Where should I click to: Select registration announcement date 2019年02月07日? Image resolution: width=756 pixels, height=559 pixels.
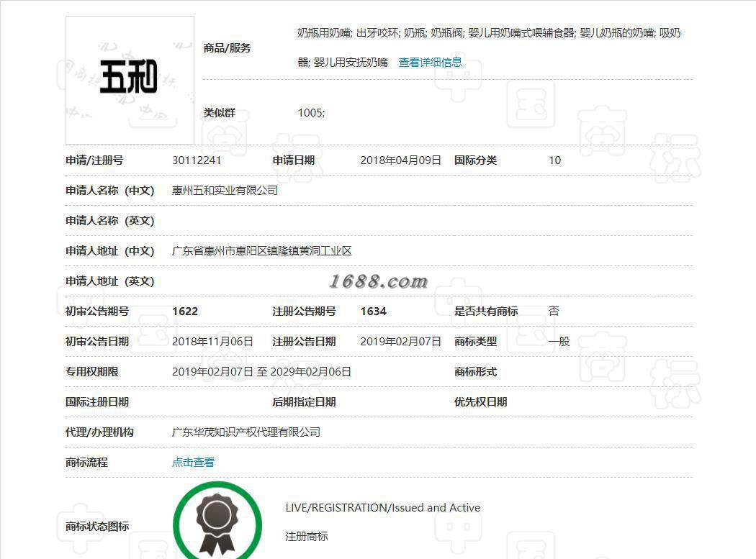(400, 342)
